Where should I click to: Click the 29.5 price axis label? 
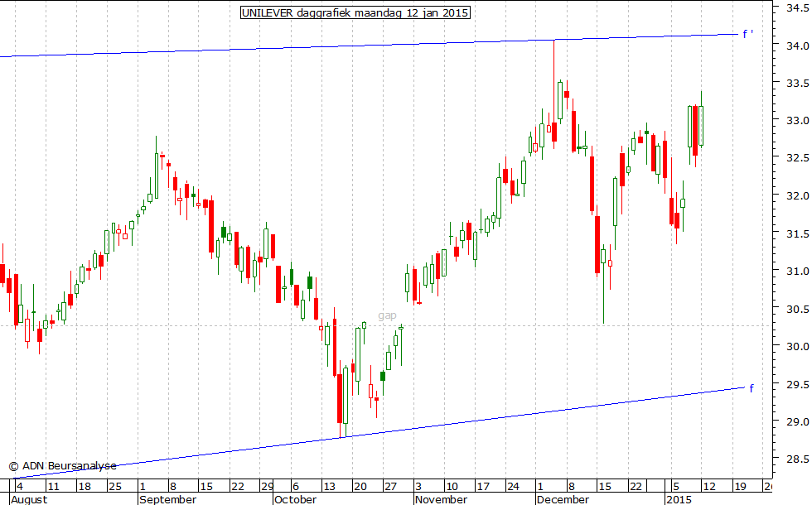(x=797, y=384)
